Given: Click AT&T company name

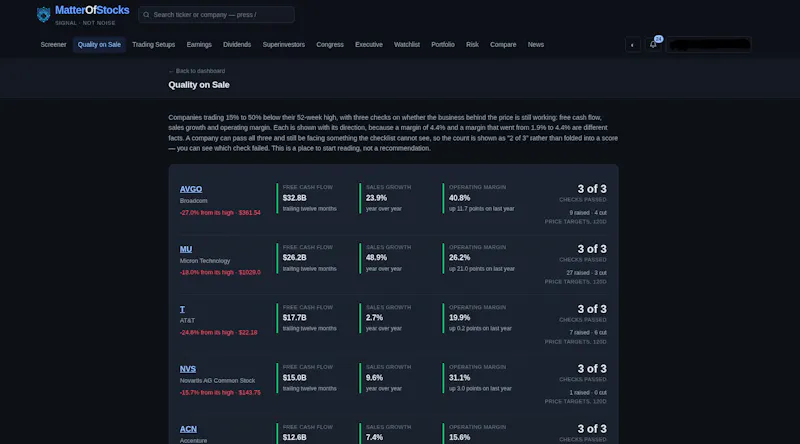Looking at the screenshot, I should tap(187, 320).
